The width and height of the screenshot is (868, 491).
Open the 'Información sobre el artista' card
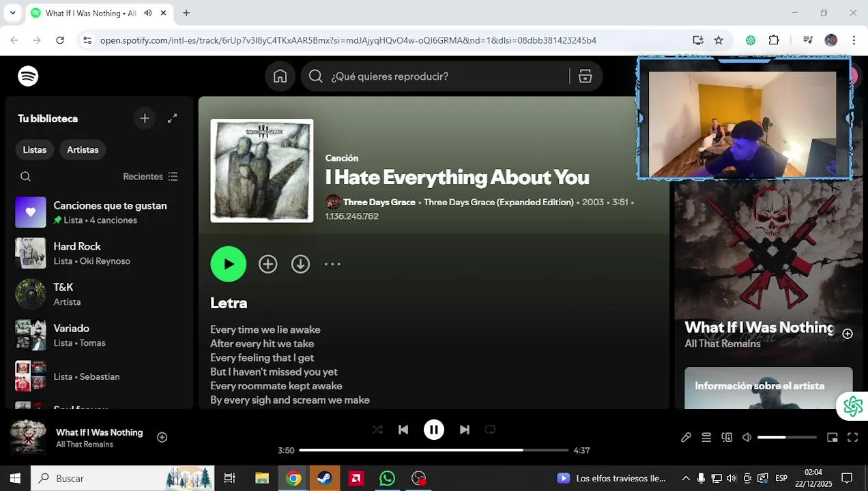(768, 388)
